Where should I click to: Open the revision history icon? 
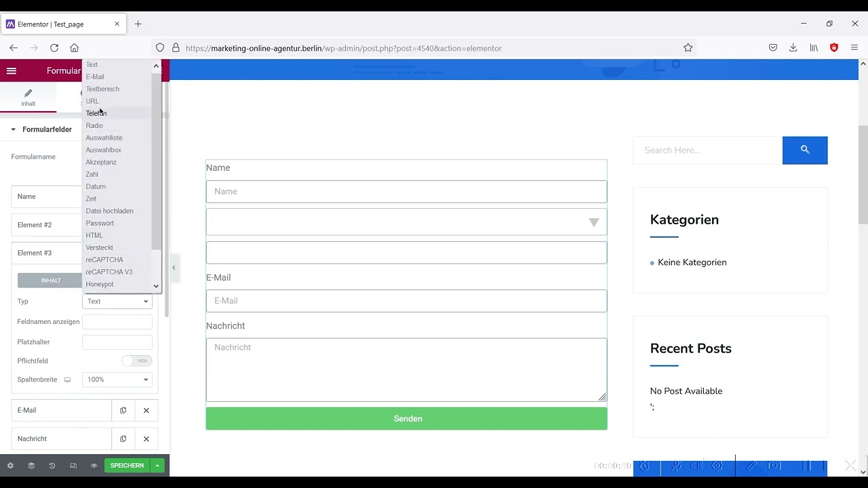pyautogui.click(x=52, y=466)
